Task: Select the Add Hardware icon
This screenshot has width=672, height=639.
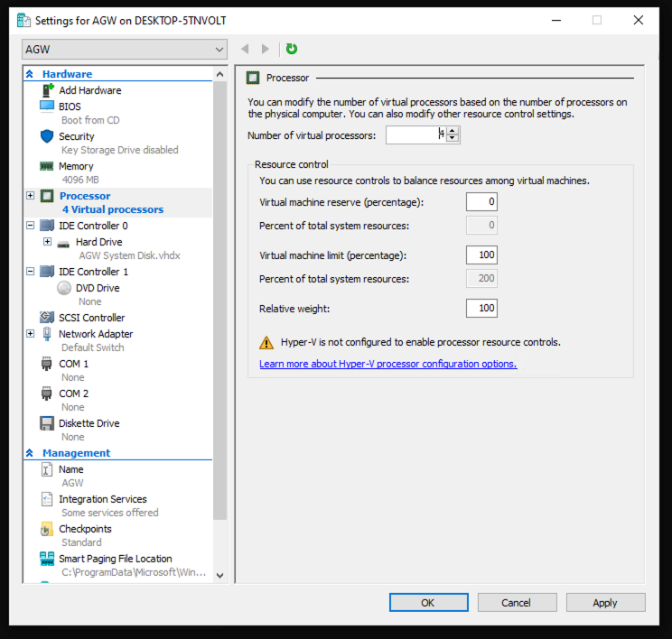Action: pos(47,90)
